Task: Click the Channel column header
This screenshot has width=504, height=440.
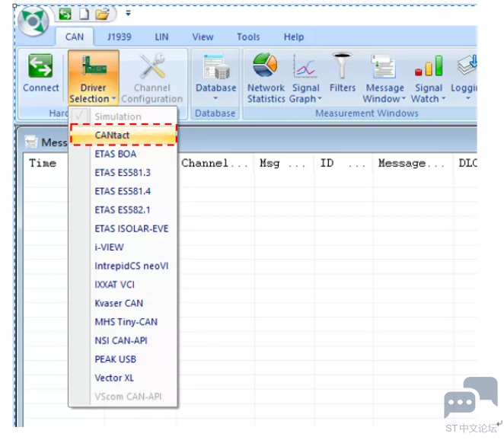Action: [215, 163]
